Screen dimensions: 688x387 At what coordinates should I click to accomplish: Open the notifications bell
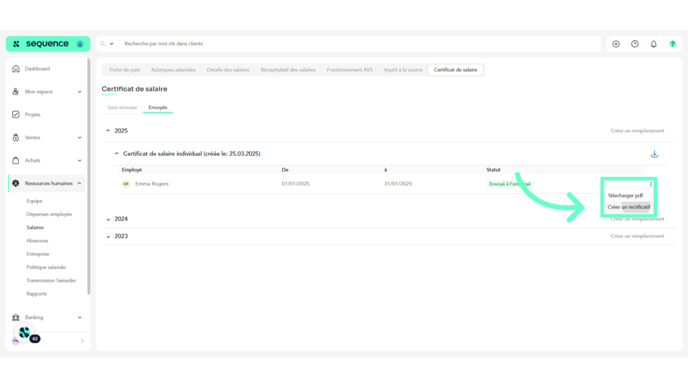click(654, 44)
